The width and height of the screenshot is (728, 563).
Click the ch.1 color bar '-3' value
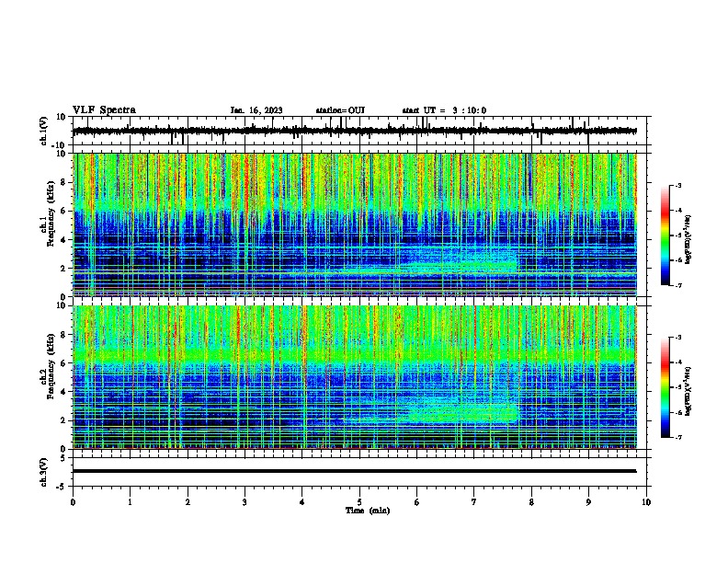[677, 185]
